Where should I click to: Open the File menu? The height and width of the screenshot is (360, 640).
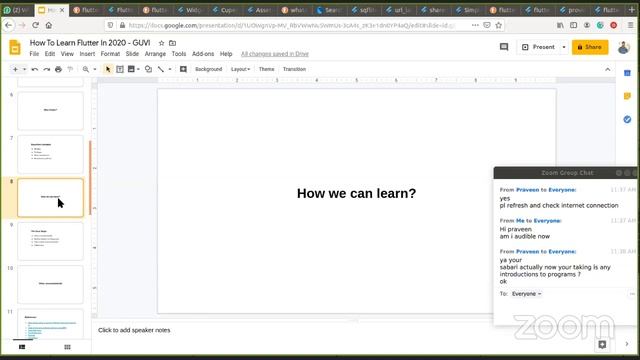34,54
